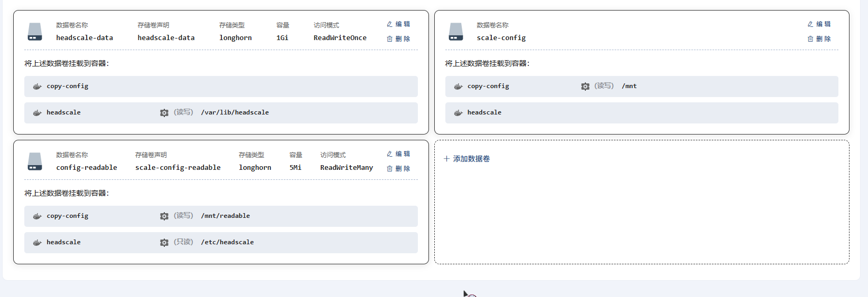This screenshot has width=868, height=297.
Task: Add a new data volume
Action: point(466,159)
